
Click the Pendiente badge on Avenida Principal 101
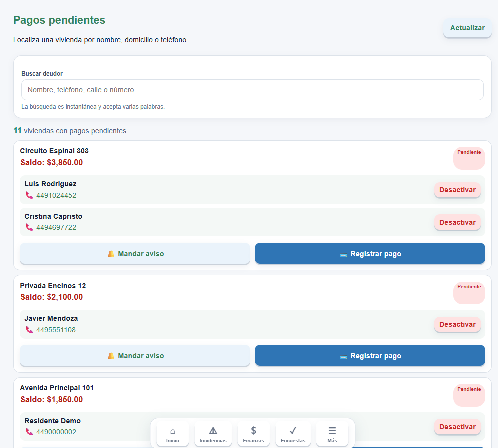[x=469, y=395]
